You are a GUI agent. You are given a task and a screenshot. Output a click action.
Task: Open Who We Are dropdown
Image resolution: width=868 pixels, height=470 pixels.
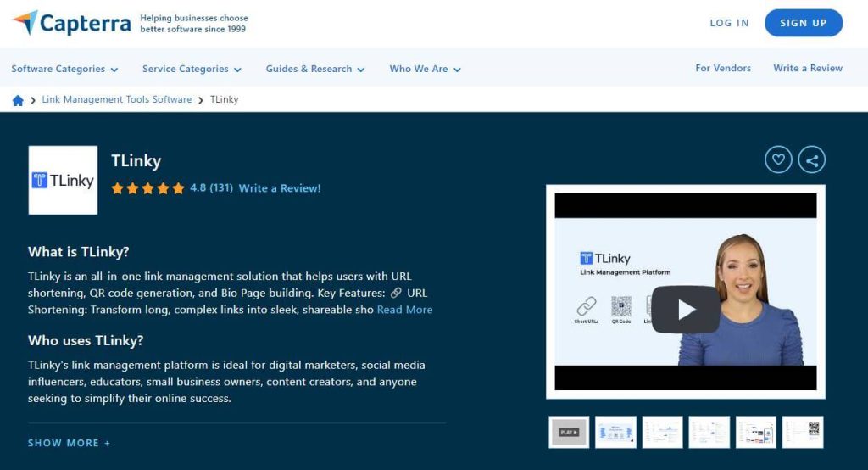pos(426,69)
